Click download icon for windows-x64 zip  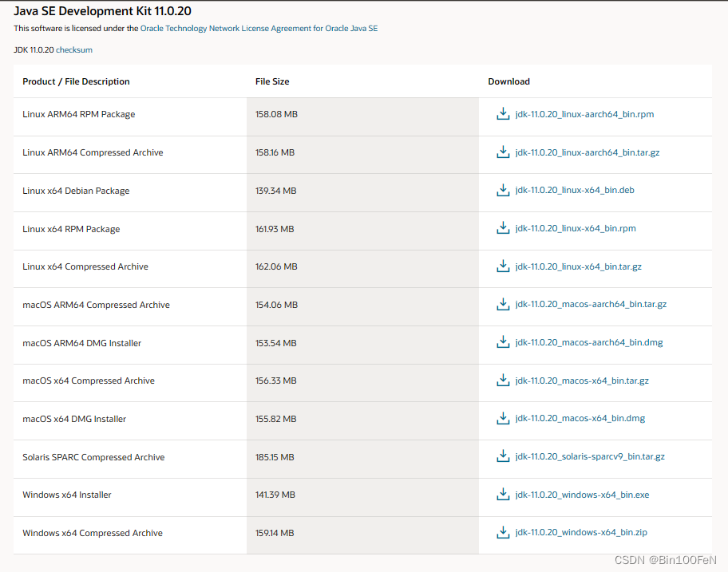coord(503,532)
